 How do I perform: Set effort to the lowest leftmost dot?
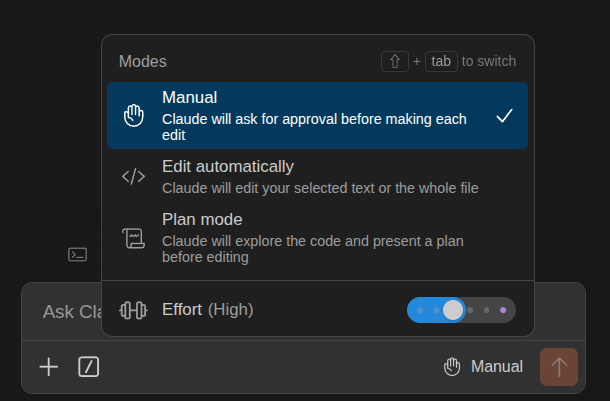click(x=420, y=310)
